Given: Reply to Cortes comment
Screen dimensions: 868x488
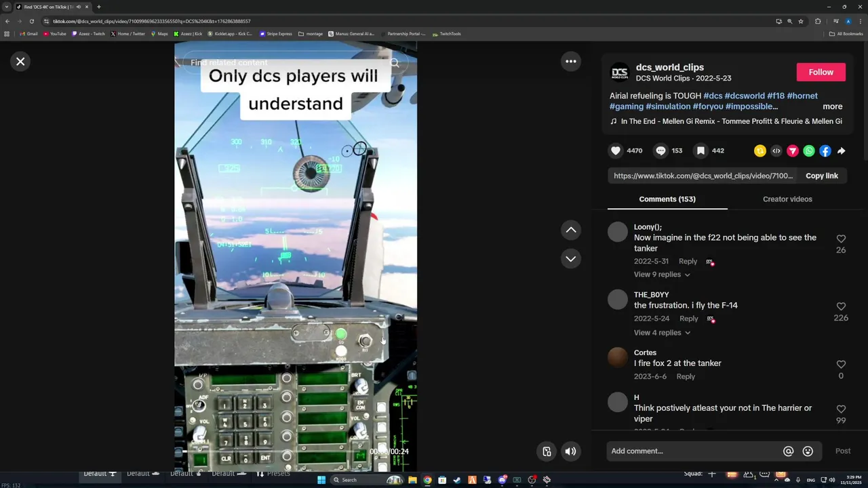Looking at the screenshot, I should tap(686, 377).
